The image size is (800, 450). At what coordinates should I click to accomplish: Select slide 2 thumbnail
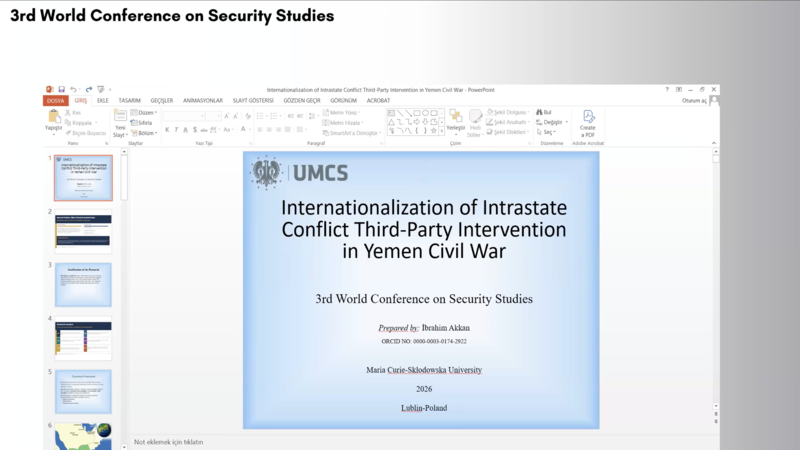[83, 231]
